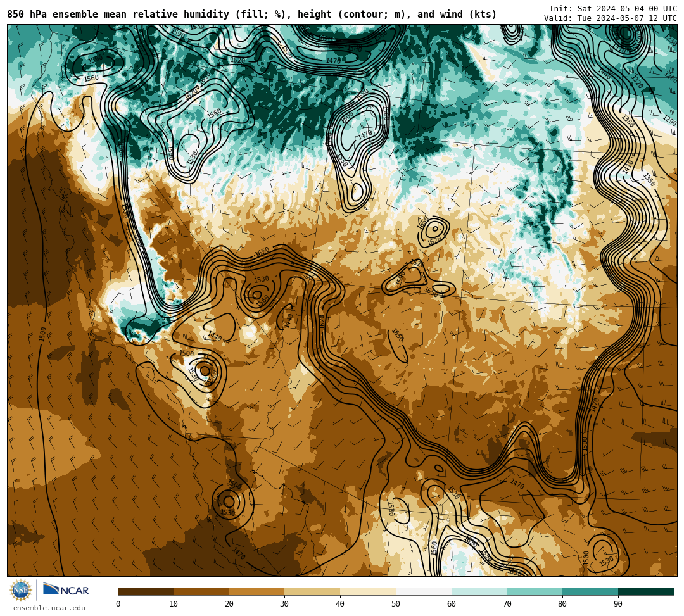Click the 30–40% tan colorbar segment

[312, 591]
